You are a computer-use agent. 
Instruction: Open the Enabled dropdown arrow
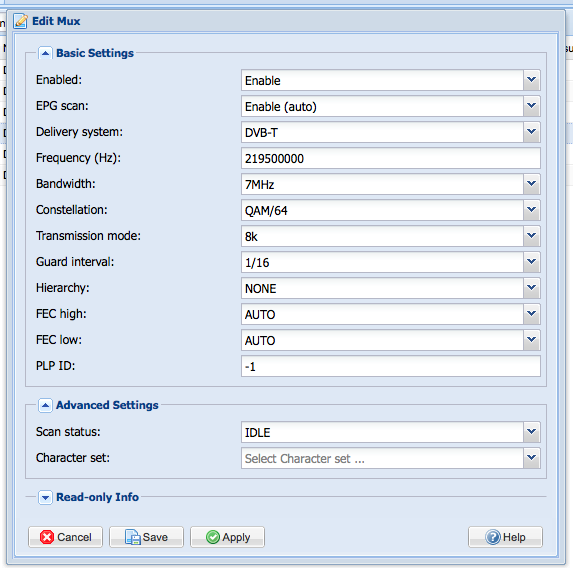click(x=532, y=80)
